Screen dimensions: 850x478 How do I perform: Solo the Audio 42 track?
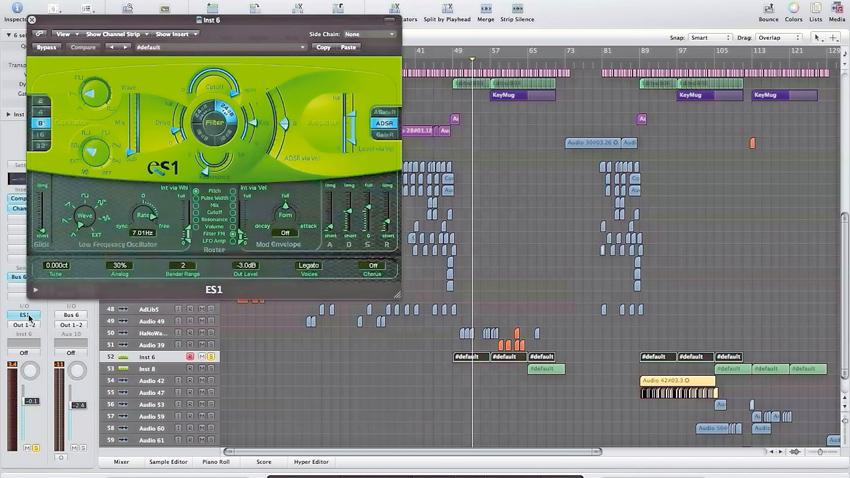210,380
